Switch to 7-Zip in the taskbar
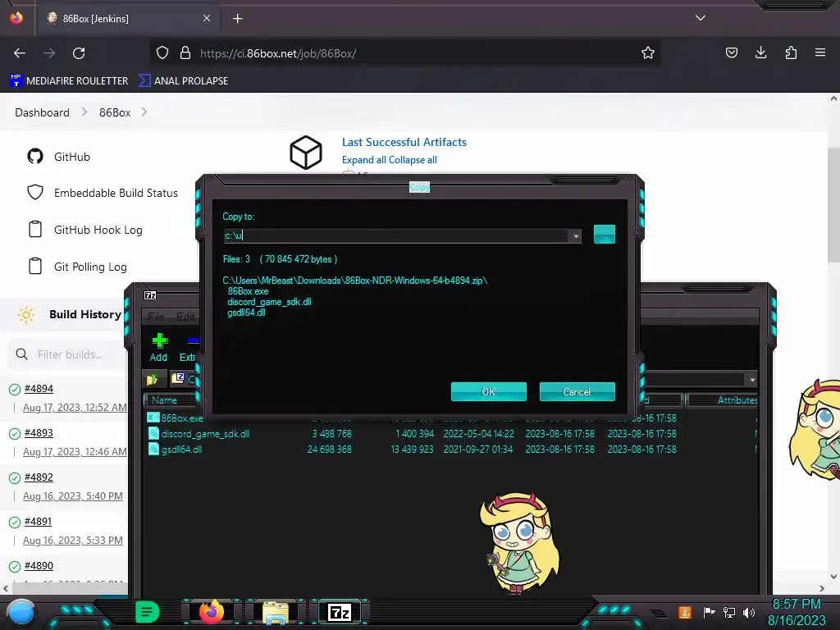The height and width of the screenshot is (630, 840). (x=340, y=612)
